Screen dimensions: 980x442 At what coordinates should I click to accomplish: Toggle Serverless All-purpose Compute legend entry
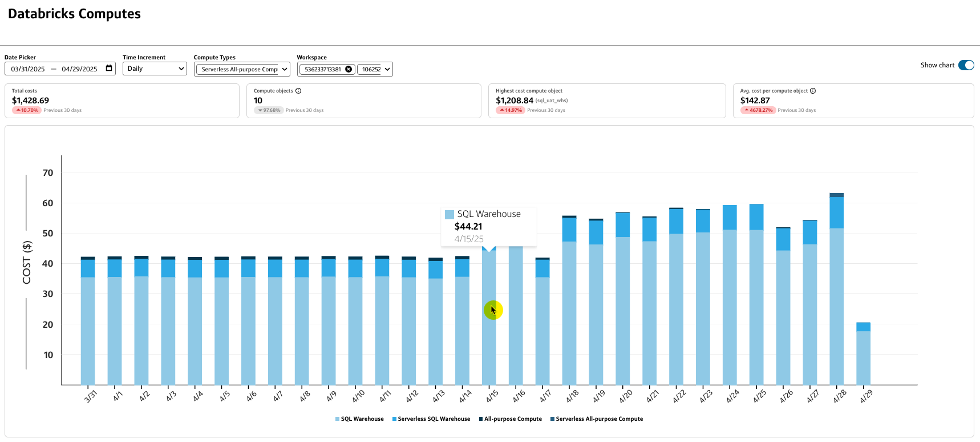pos(597,419)
